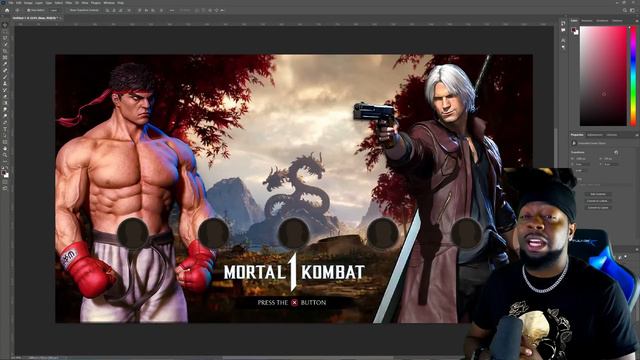Open the Color panel options menu
The height and width of the screenshot is (360, 640).
pyautogui.click(x=637, y=20)
